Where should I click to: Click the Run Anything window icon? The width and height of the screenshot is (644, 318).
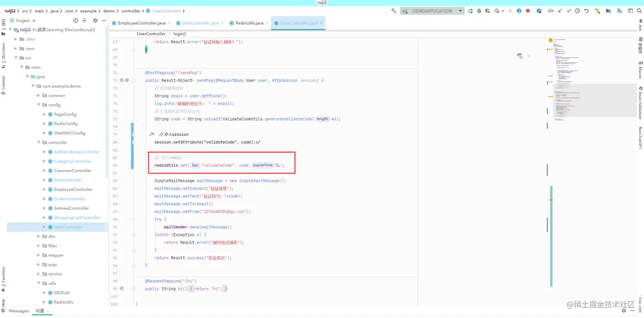pos(630,11)
